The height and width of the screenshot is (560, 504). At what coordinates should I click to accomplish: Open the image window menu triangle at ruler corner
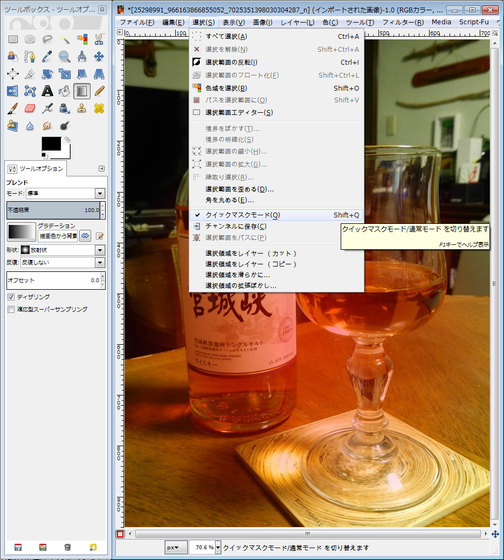pos(120,32)
